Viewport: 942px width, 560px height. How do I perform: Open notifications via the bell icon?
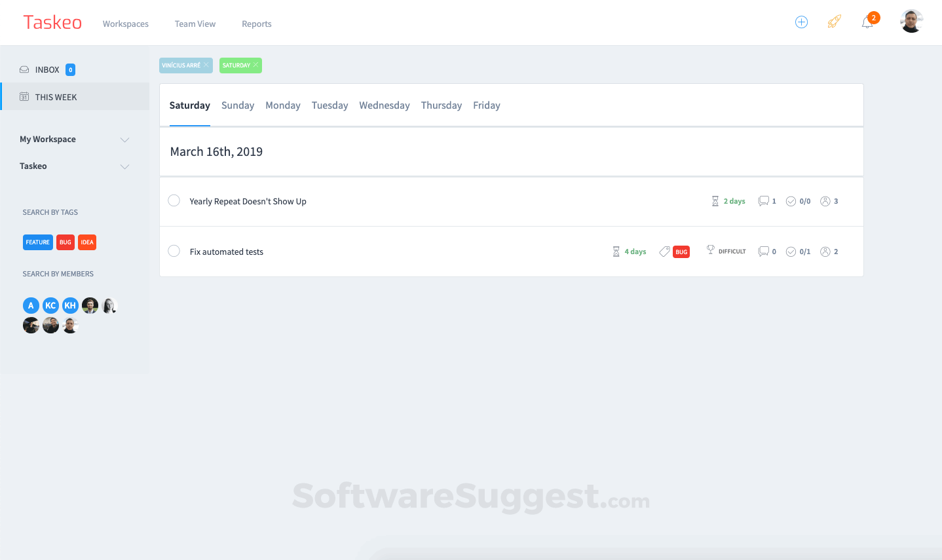pyautogui.click(x=867, y=22)
